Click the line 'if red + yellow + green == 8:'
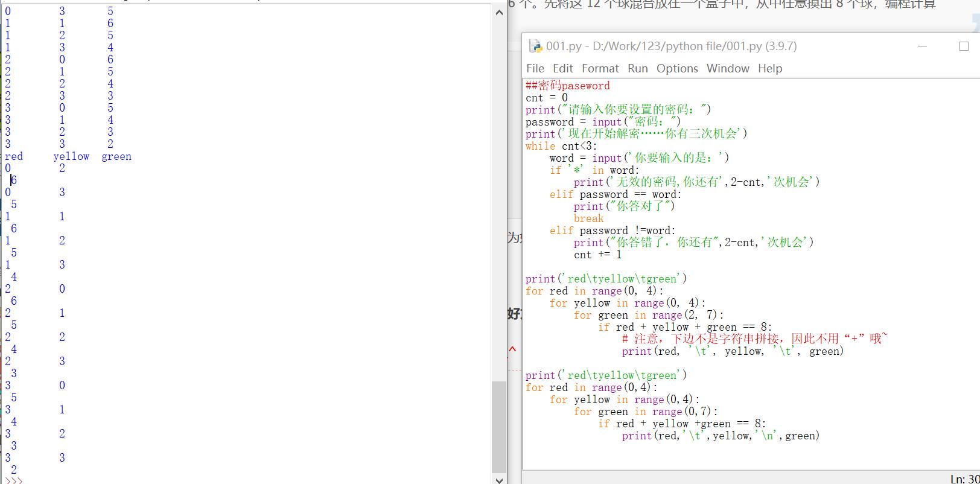Image resolution: width=980 pixels, height=484 pixels. click(685, 327)
